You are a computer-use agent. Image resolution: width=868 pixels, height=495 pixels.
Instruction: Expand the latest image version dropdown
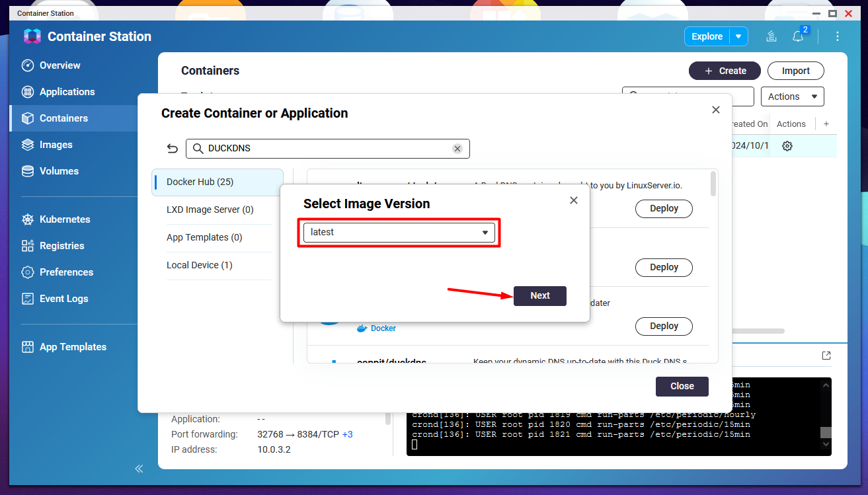pos(399,233)
